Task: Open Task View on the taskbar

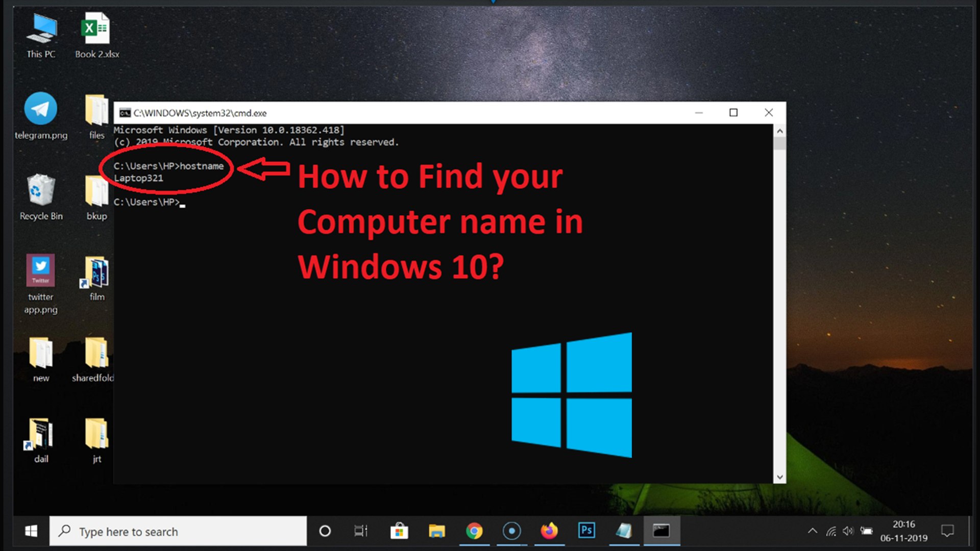Action: 361,531
